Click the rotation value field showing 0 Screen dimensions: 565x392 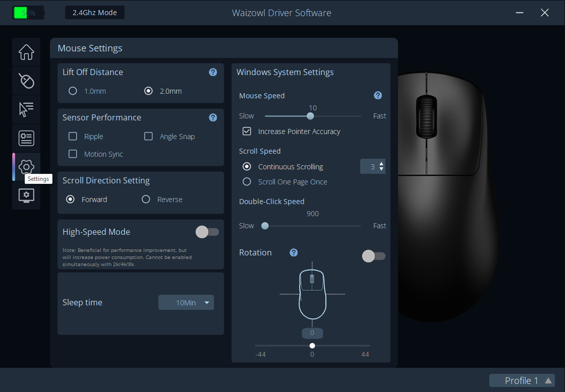point(312,333)
